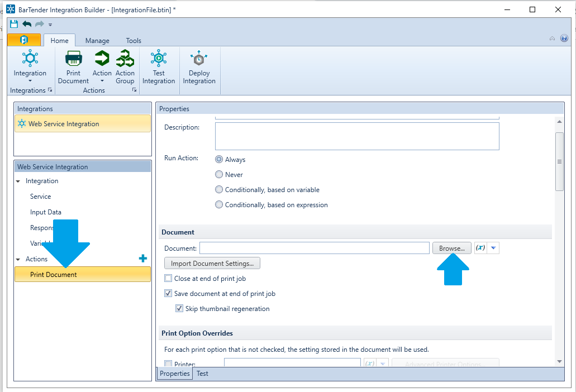Viewport: 576px width, 392px height.
Task: Click the Deploy Integration ribbon icon
Action: [x=199, y=58]
